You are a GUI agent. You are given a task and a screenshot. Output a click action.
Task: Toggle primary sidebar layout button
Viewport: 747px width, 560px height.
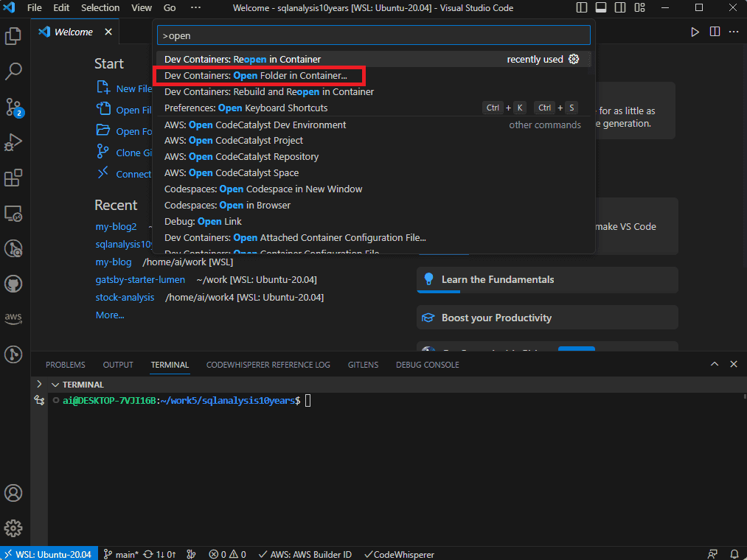(x=582, y=8)
